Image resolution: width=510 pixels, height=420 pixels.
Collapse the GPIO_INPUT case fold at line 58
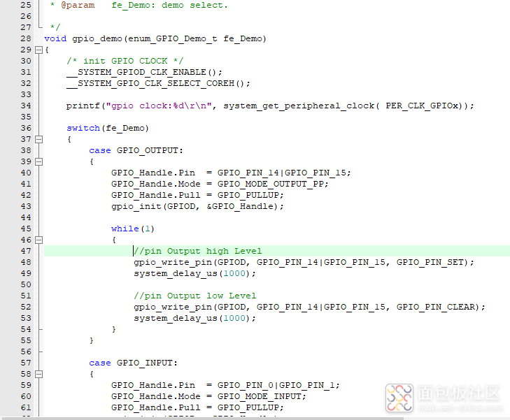click(38, 374)
